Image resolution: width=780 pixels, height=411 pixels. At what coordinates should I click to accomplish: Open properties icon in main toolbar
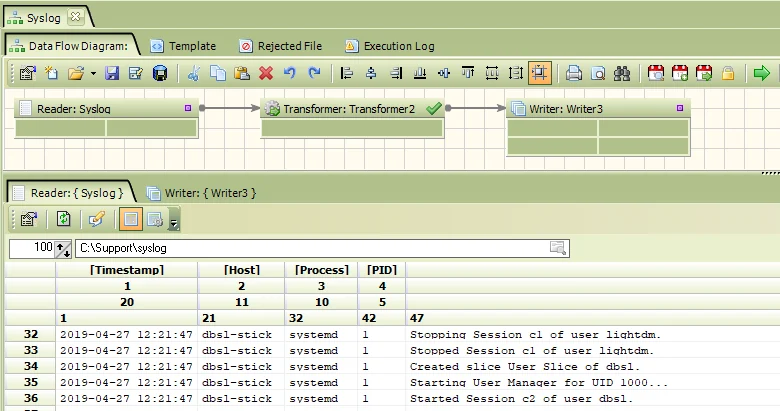[x=27, y=74]
